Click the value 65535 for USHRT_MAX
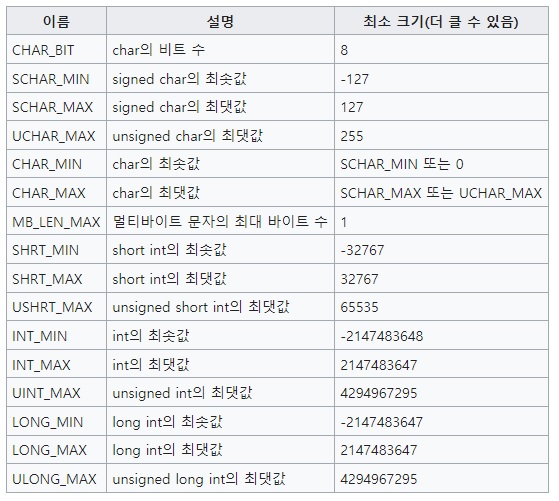 point(359,307)
